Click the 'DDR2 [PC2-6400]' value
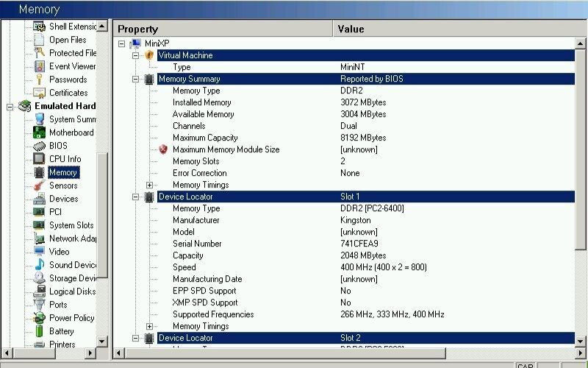This screenshot has height=368, width=588. (372, 208)
